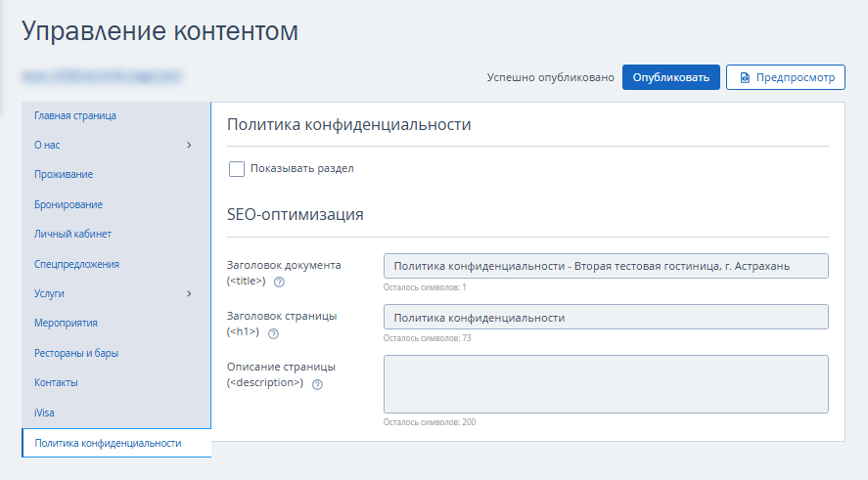Click help icon next to document title label
Image resolution: width=868 pixels, height=480 pixels.
coord(279,283)
